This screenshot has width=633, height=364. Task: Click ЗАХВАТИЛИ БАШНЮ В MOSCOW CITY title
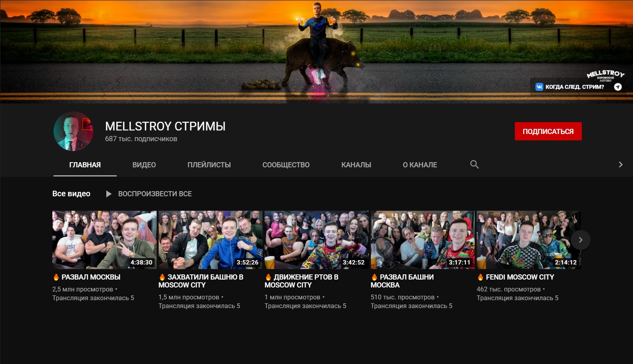coord(201,281)
